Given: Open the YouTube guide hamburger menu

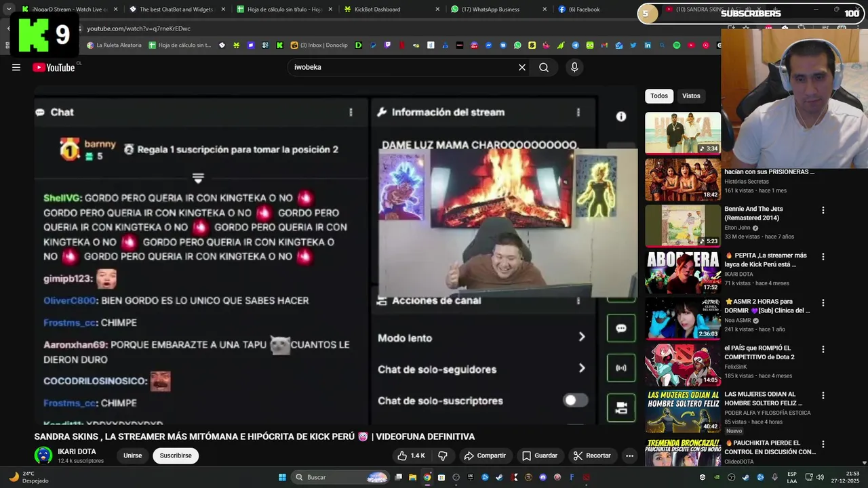Looking at the screenshot, I should (x=16, y=67).
